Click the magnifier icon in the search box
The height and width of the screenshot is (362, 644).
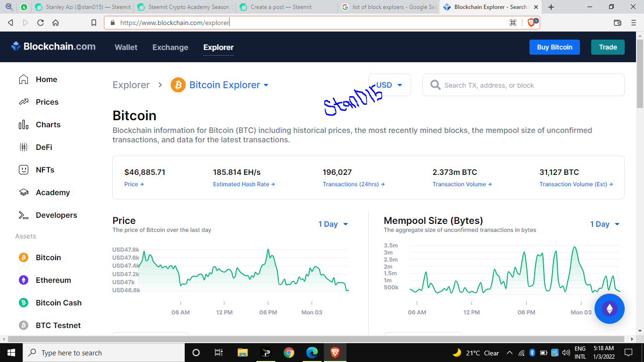[x=436, y=85]
